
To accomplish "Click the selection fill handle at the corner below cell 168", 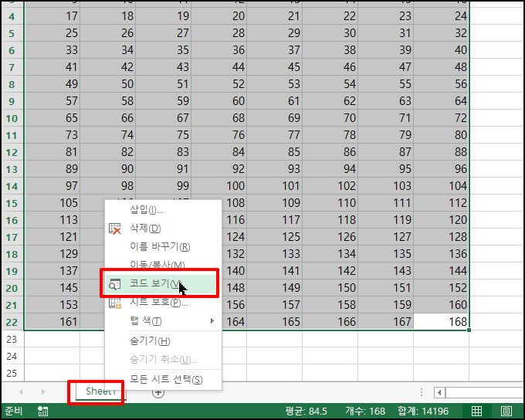I will (x=469, y=330).
